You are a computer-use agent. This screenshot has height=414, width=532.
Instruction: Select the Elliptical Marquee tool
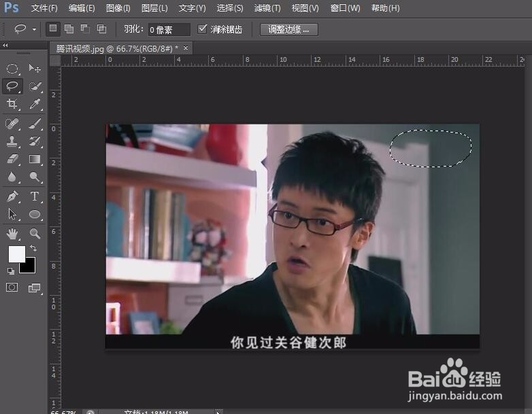(x=12, y=69)
